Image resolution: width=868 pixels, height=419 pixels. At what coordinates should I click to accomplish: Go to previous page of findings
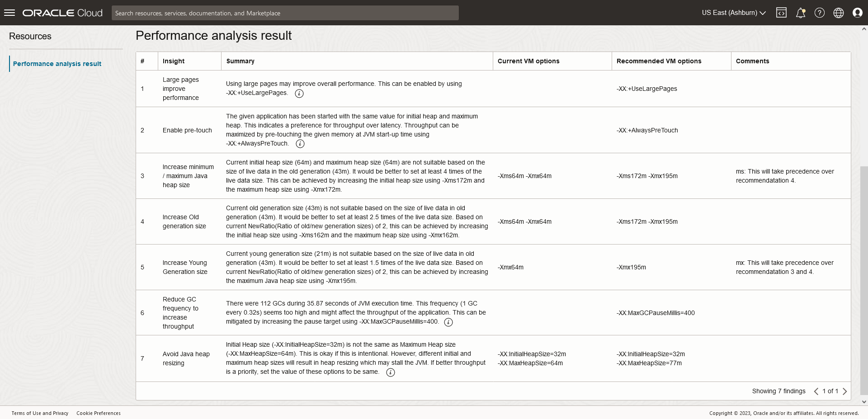tap(816, 391)
